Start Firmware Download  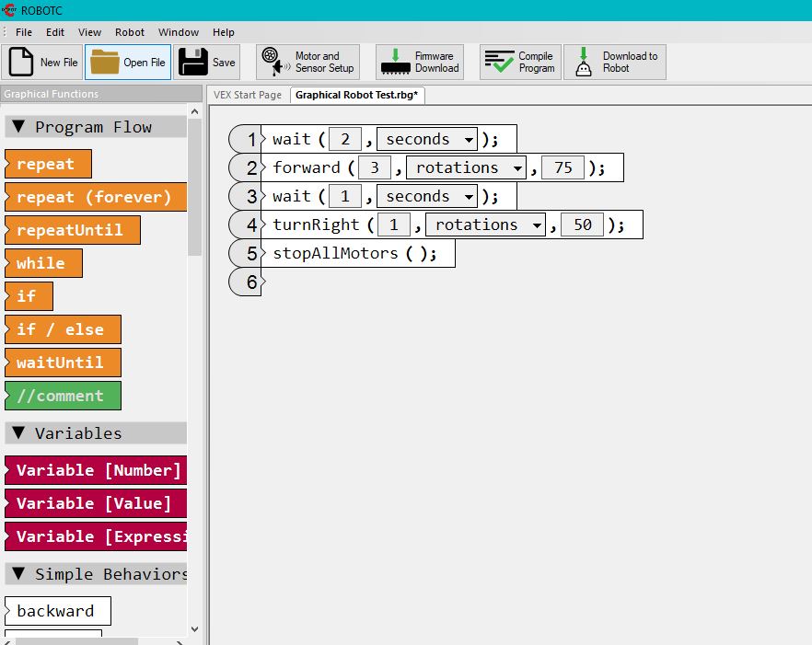(x=396, y=63)
